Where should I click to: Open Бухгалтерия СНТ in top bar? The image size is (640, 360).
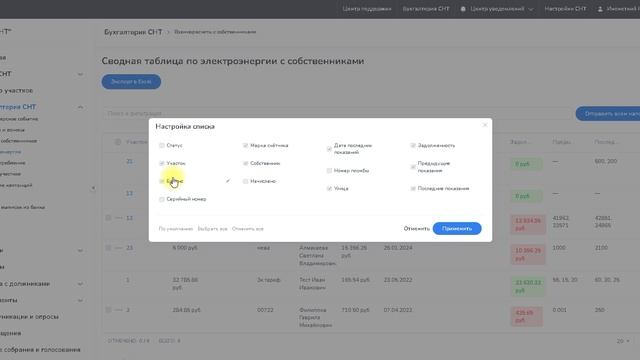point(426,9)
